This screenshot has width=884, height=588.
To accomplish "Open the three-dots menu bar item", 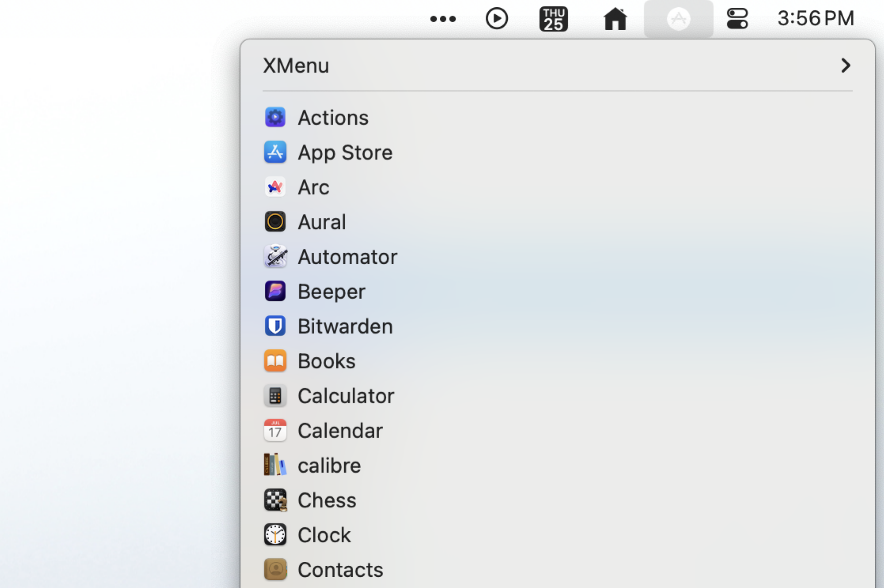I will click(x=443, y=19).
